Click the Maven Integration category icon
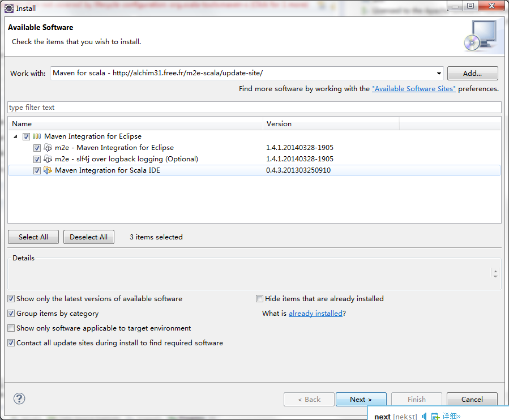Screen dimensions: 509x420 point(37,136)
